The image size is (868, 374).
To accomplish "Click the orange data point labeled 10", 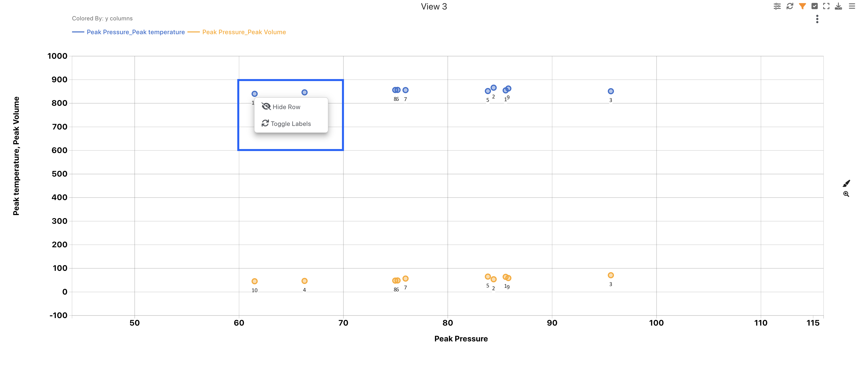I will 254,281.
